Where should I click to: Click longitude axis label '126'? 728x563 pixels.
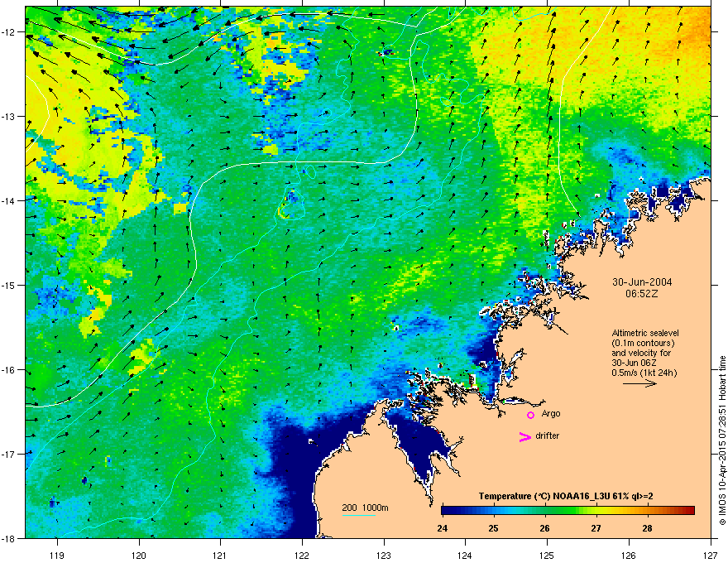[629, 555]
